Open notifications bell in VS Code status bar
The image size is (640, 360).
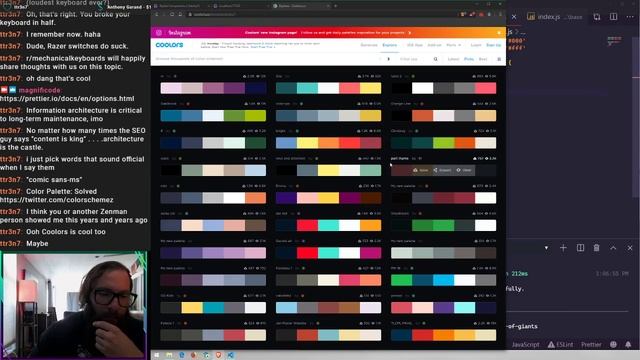pos(628,345)
